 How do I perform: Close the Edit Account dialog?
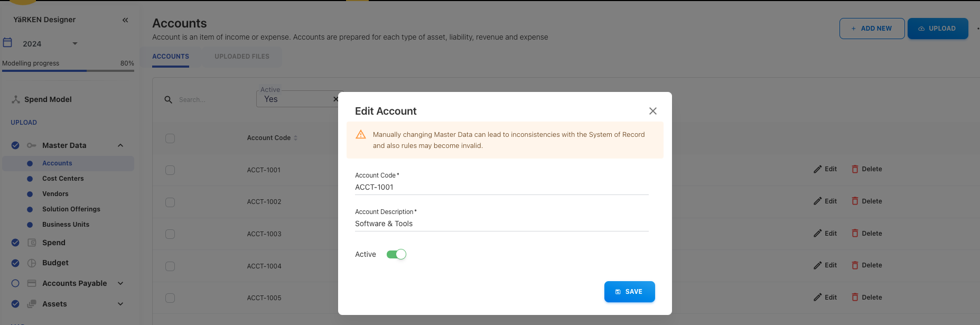652,111
